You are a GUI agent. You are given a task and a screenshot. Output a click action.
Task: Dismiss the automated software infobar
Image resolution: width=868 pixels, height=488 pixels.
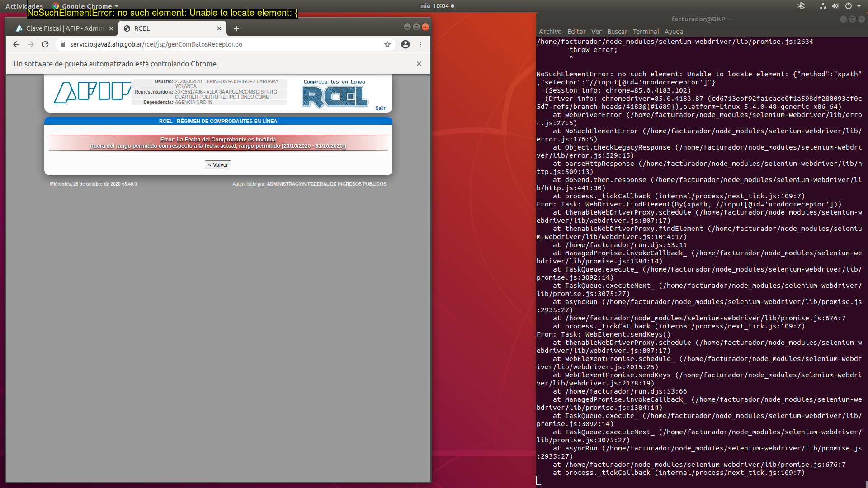coord(419,64)
